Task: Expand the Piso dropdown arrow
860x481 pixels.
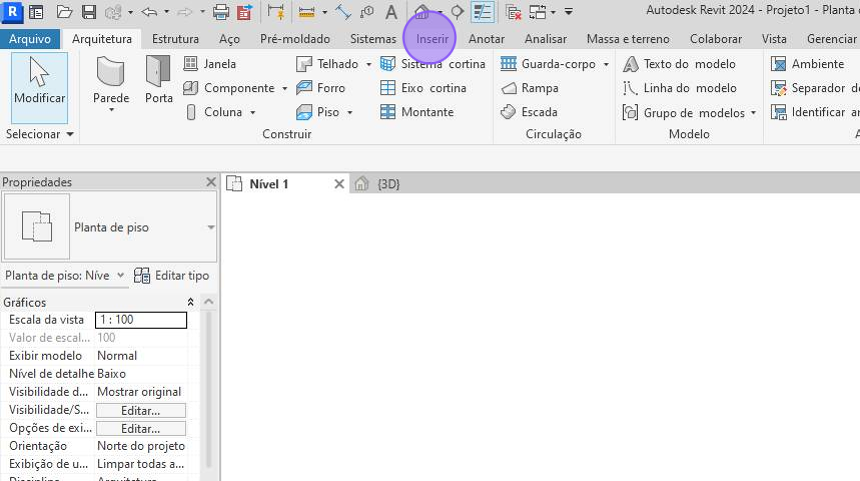Action: (349, 112)
